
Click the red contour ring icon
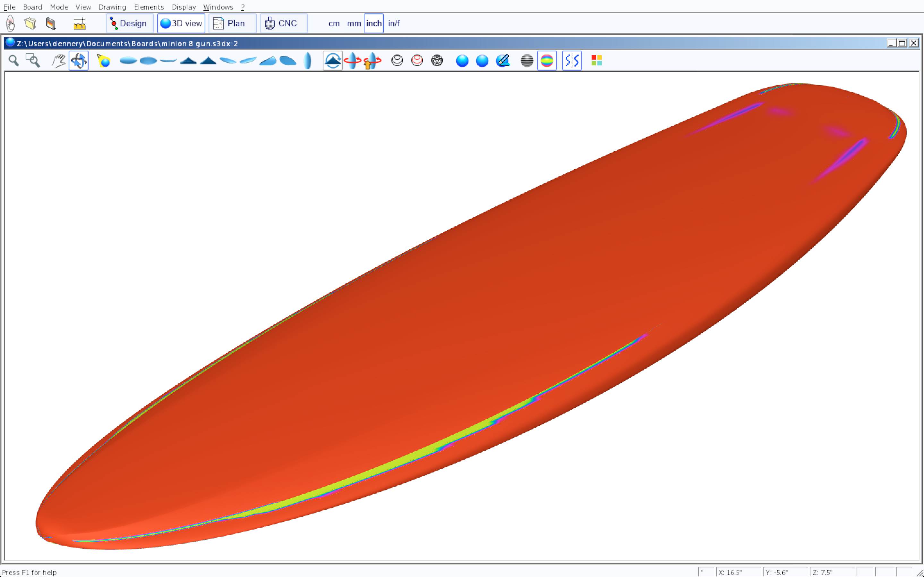tap(417, 61)
